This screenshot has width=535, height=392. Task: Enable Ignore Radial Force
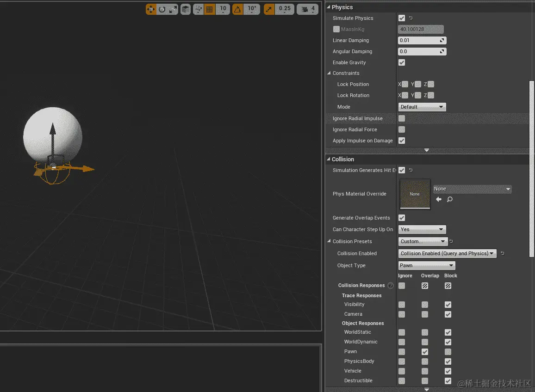402,129
